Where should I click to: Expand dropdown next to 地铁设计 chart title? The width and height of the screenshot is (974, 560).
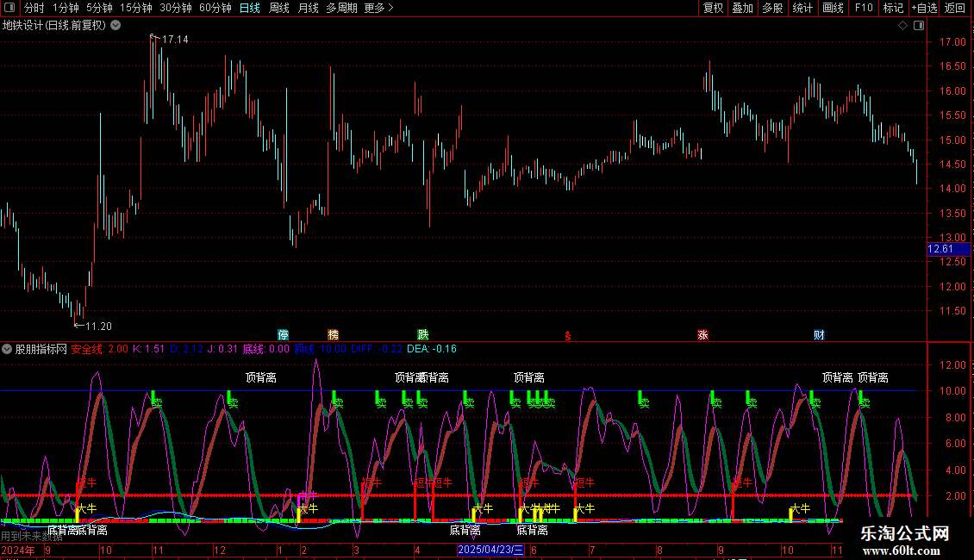tap(116, 26)
